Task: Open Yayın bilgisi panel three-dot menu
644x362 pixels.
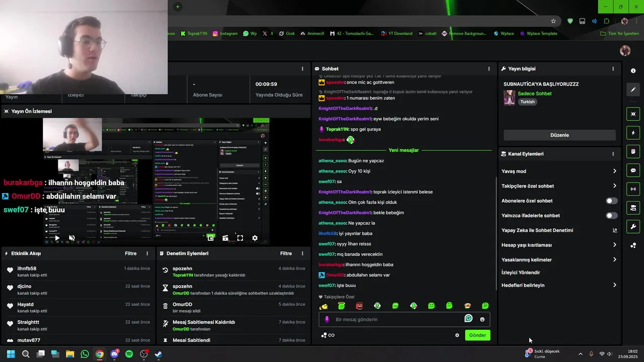Action: [613, 69]
